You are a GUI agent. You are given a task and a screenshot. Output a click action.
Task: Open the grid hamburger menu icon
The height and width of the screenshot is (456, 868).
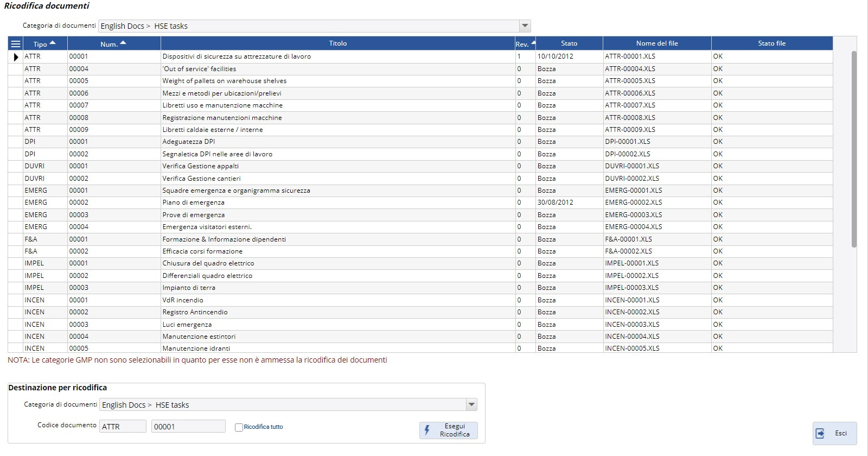coord(16,44)
